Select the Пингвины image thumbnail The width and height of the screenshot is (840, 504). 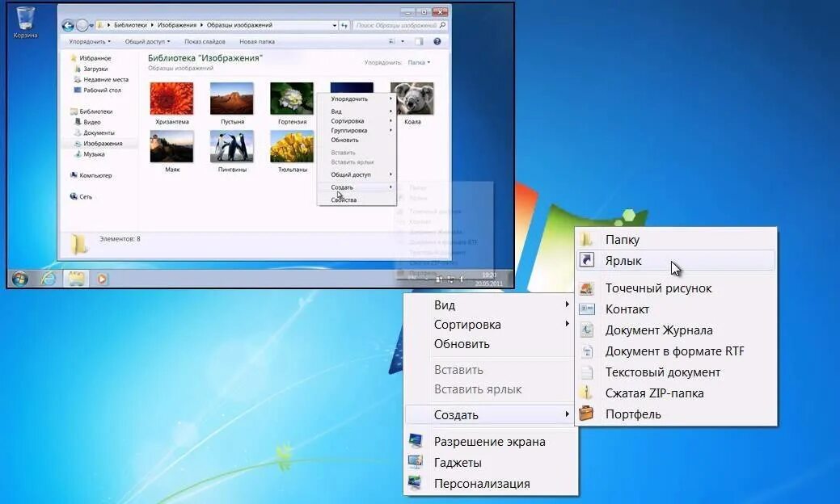click(232, 147)
